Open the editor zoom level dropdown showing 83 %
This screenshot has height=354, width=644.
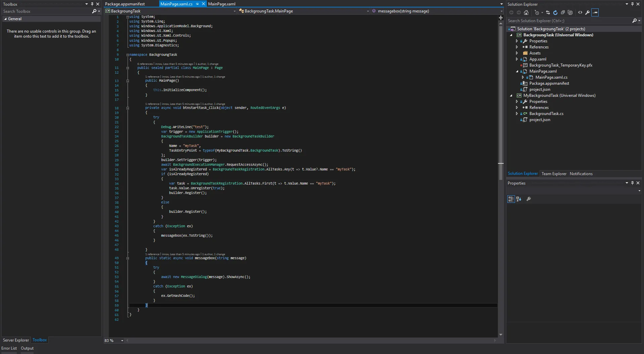[122, 341]
